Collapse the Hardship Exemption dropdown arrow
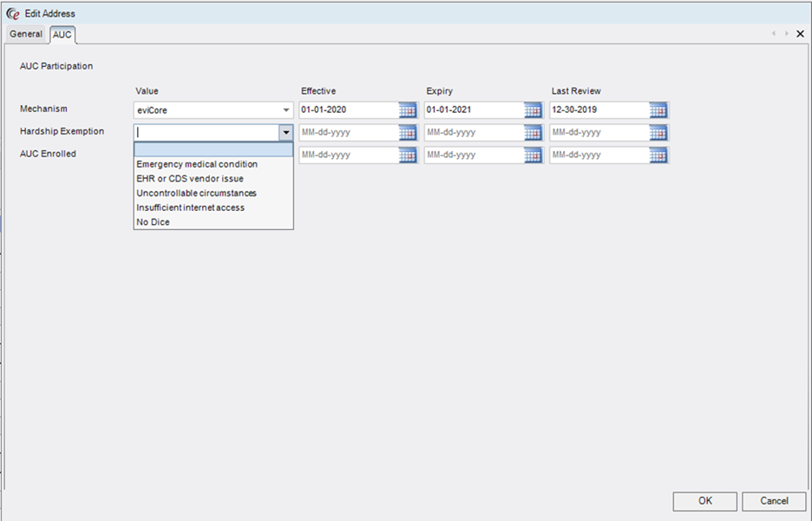This screenshot has width=812, height=521. pos(285,133)
